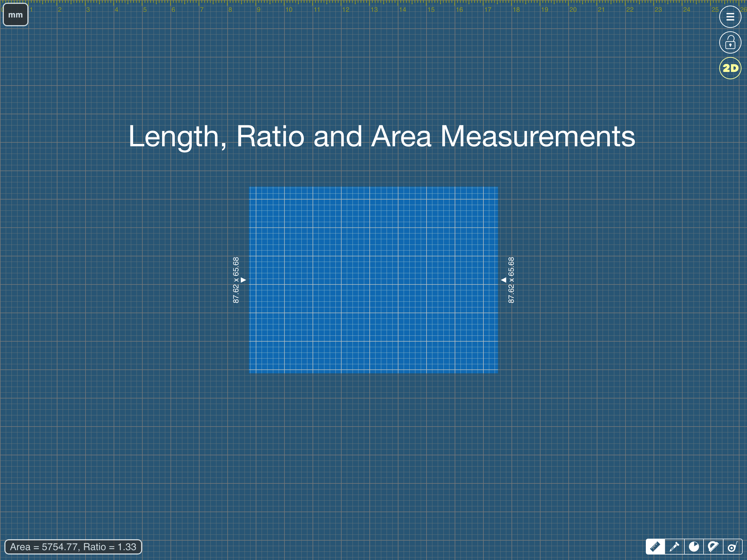Click the right arrow handle of rectangle
Image resolution: width=747 pixels, height=560 pixels.
pos(504,280)
